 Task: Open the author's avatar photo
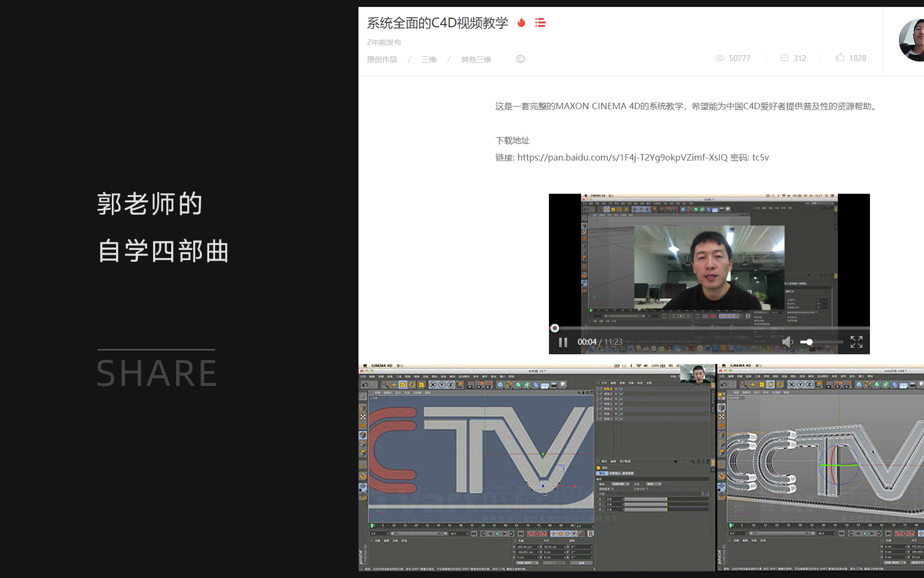pos(912,40)
